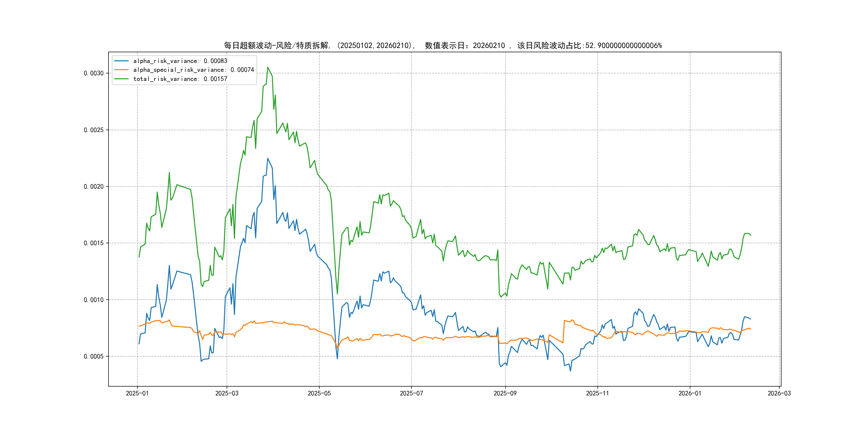Click the 0.0020 y-axis tick label
This screenshot has height=434, width=868.
tap(94, 187)
